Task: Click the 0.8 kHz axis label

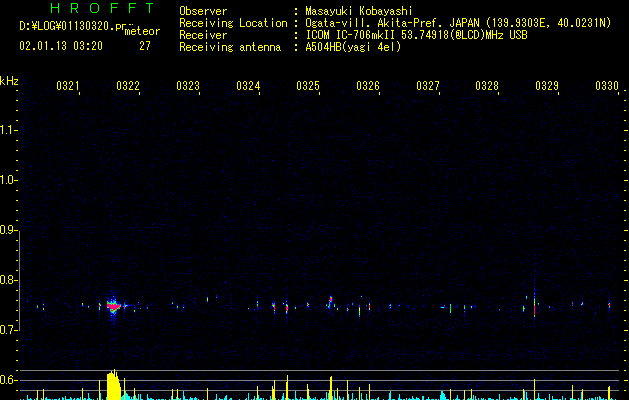Action: click(8, 280)
